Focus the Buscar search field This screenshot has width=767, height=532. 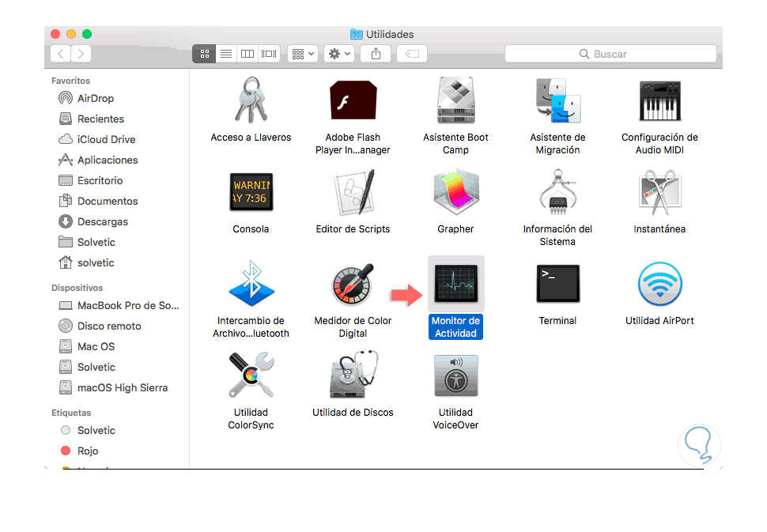(x=610, y=54)
